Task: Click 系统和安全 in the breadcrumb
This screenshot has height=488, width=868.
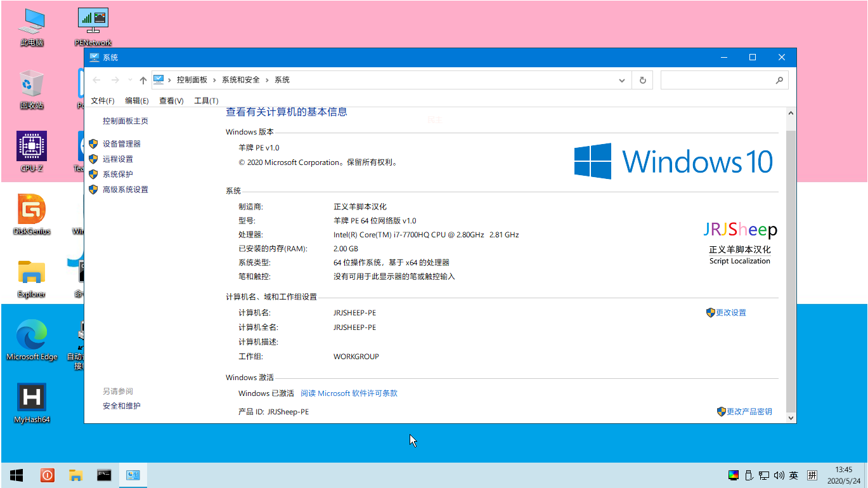Action: coord(240,80)
